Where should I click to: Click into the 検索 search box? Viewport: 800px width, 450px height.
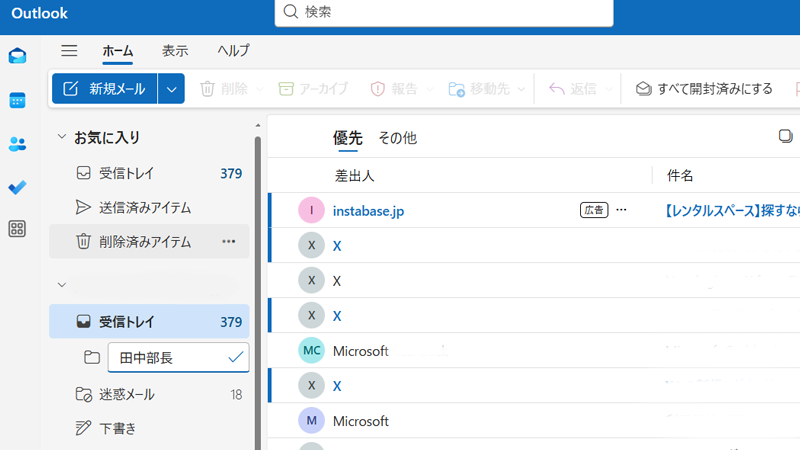444,12
